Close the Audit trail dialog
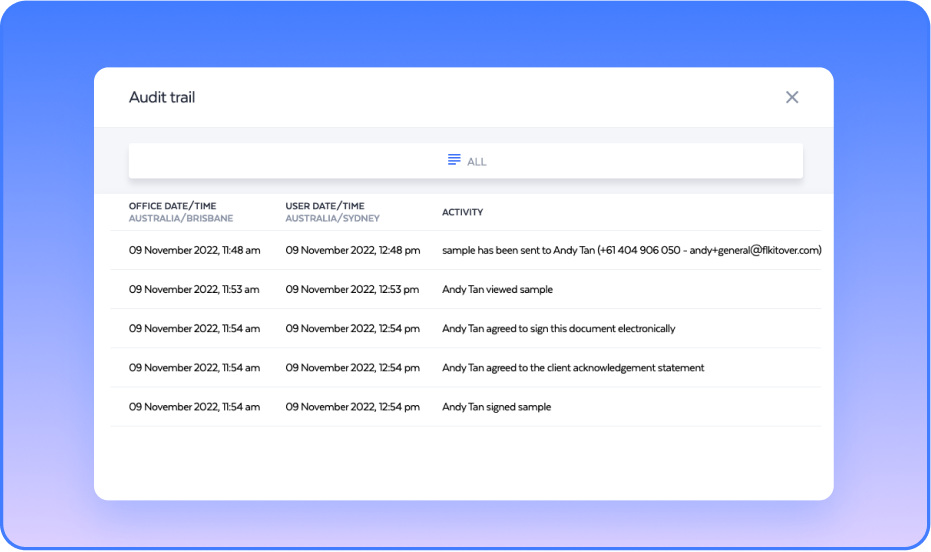Viewport: 931px width, 552px height. 791,97
